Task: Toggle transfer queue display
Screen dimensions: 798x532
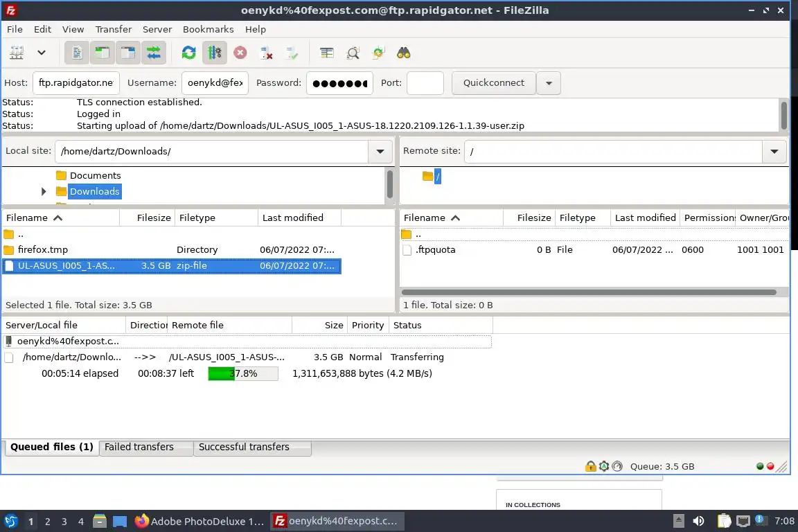Action: (153, 53)
